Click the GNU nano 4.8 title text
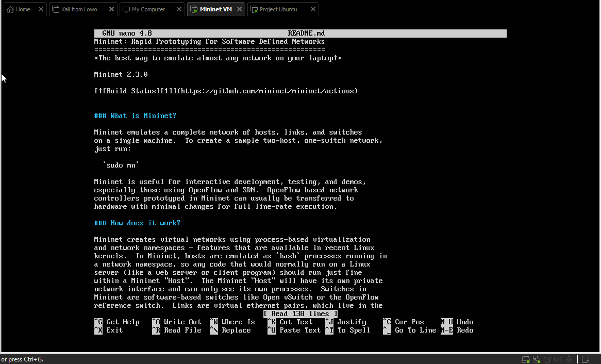601x364 pixels. (x=127, y=34)
